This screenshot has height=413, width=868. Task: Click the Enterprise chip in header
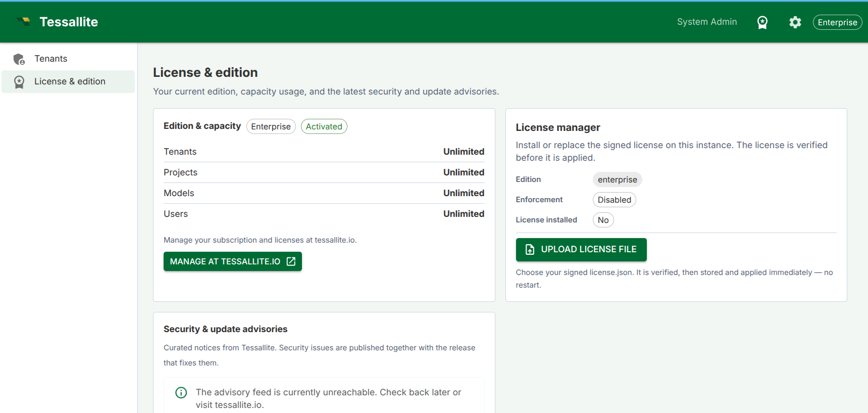[x=837, y=22]
